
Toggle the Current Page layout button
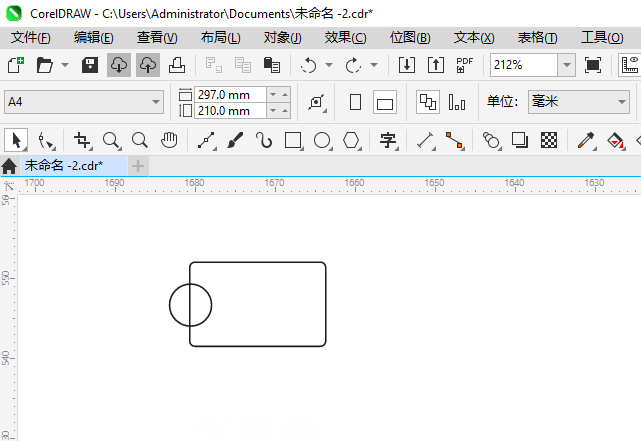[x=457, y=102]
